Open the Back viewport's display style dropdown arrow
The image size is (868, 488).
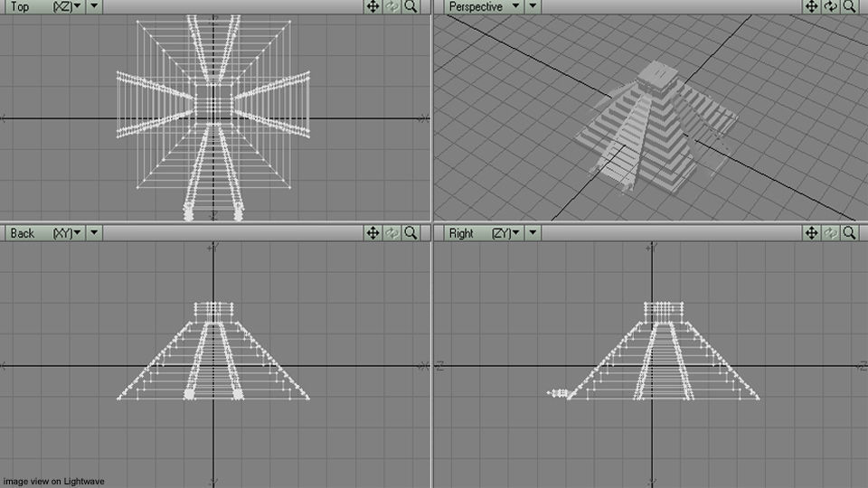(94, 233)
